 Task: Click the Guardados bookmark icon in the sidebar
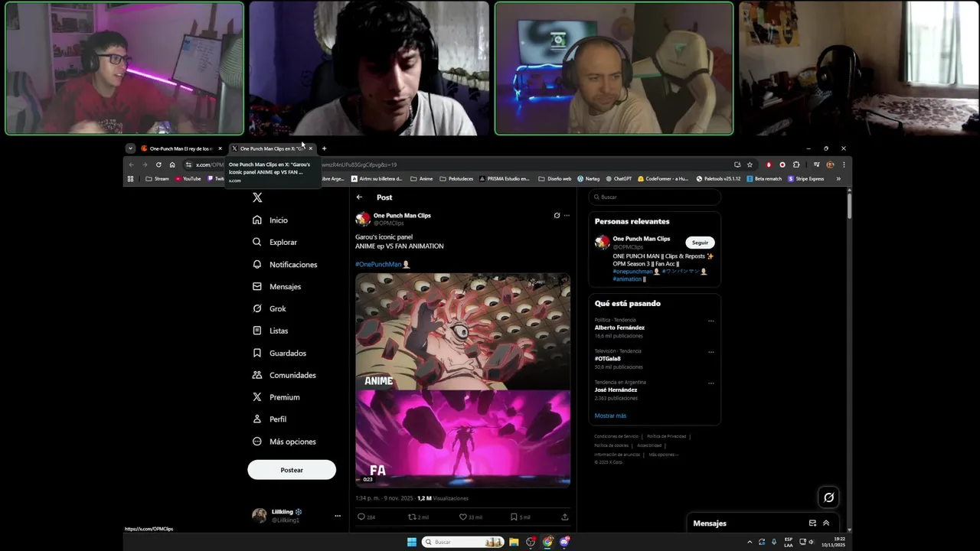(257, 353)
